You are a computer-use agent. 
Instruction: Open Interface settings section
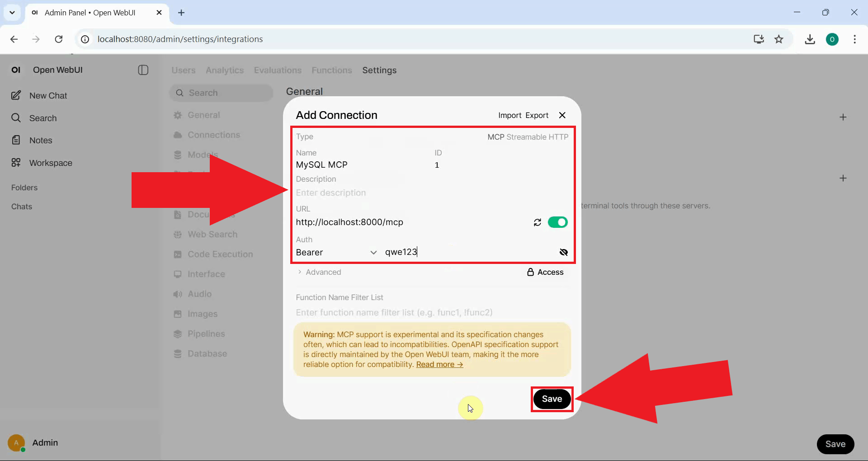(206, 274)
